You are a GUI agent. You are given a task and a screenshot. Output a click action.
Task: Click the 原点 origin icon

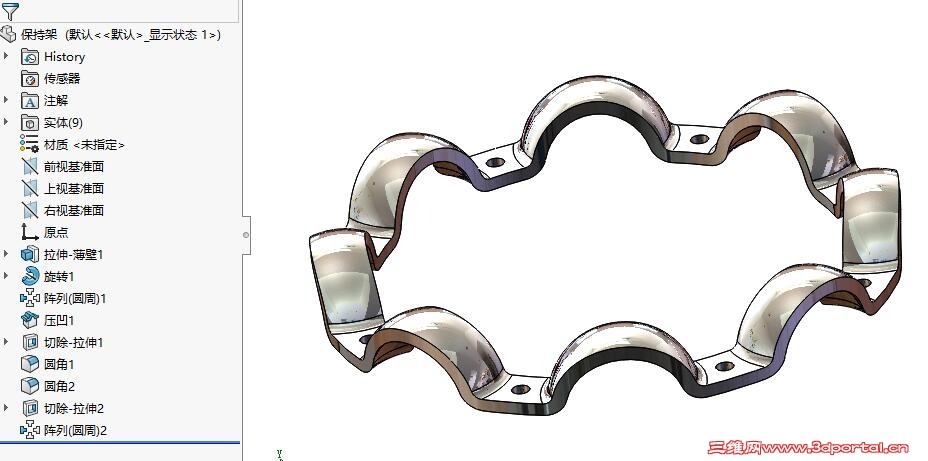coord(30,232)
